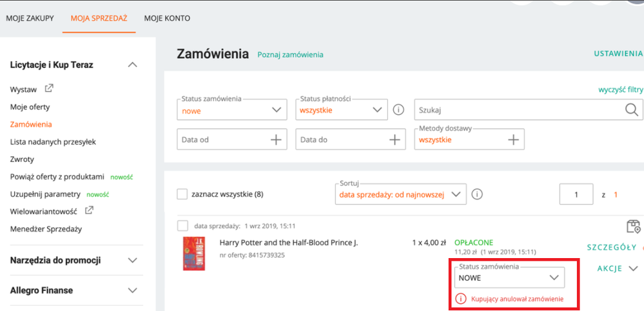Viewport: 644px width, 311px height.
Task: Open Status zamówienia filter set to nowe
Action: tap(232, 110)
